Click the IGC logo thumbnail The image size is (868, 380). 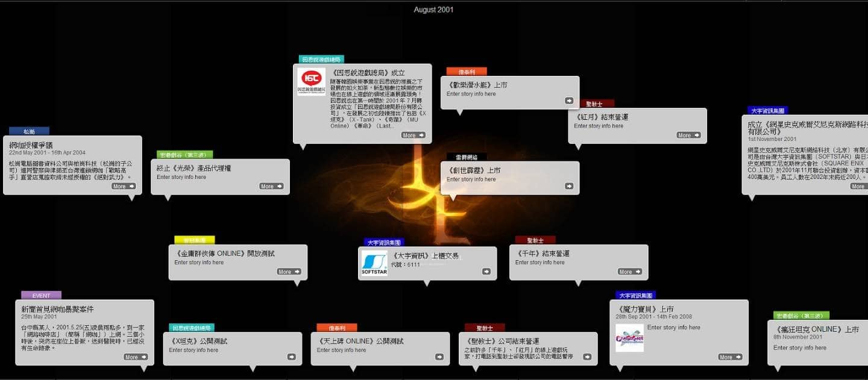click(x=312, y=81)
